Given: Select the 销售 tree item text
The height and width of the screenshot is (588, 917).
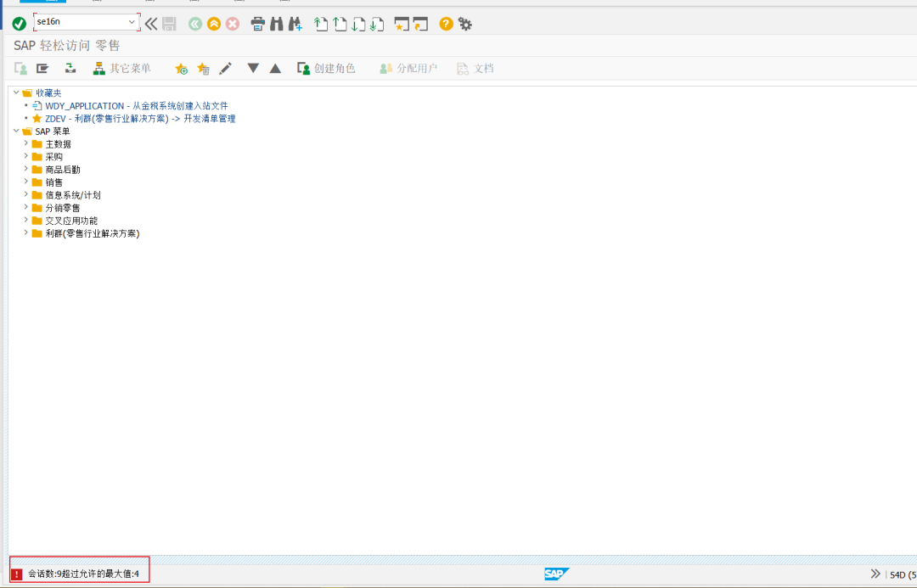Looking at the screenshot, I should 53,183.
